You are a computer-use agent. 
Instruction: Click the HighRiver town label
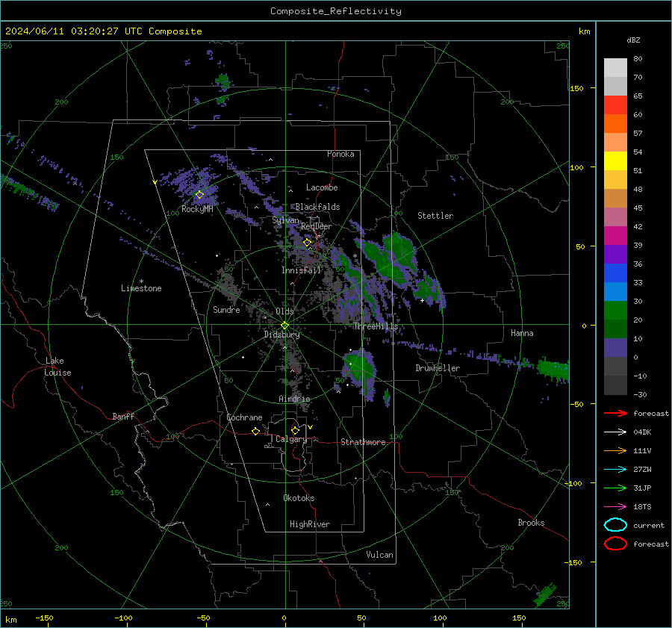(x=310, y=524)
